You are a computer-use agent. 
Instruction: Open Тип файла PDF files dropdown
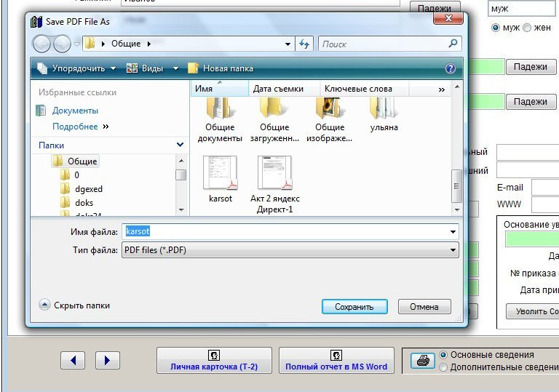pyautogui.click(x=290, y=249)
